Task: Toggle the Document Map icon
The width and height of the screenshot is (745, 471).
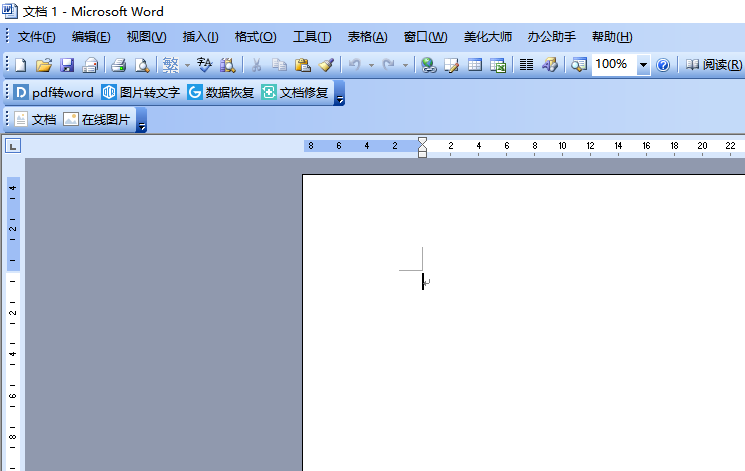Action: [x=579, y=65]
